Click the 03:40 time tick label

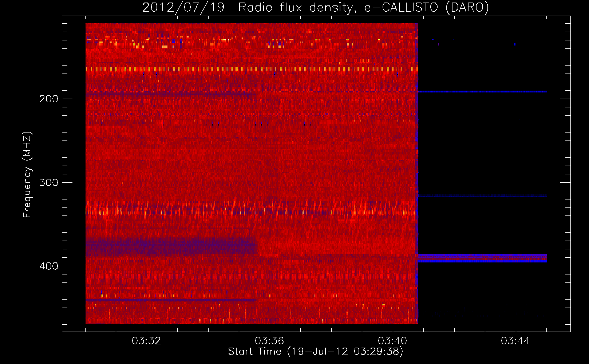392,341
